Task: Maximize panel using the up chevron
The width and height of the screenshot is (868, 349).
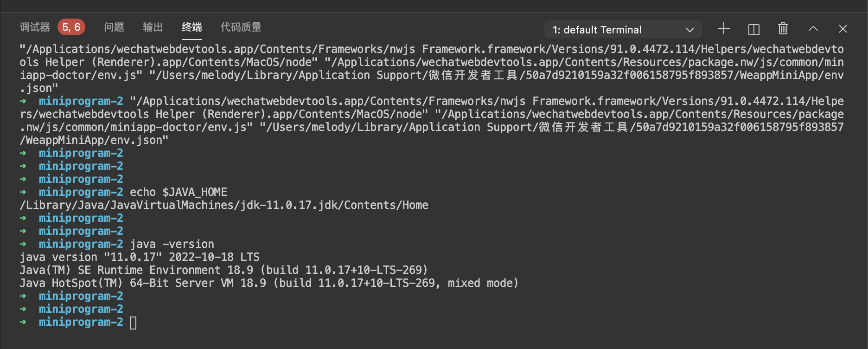Action: coord(813,29)
